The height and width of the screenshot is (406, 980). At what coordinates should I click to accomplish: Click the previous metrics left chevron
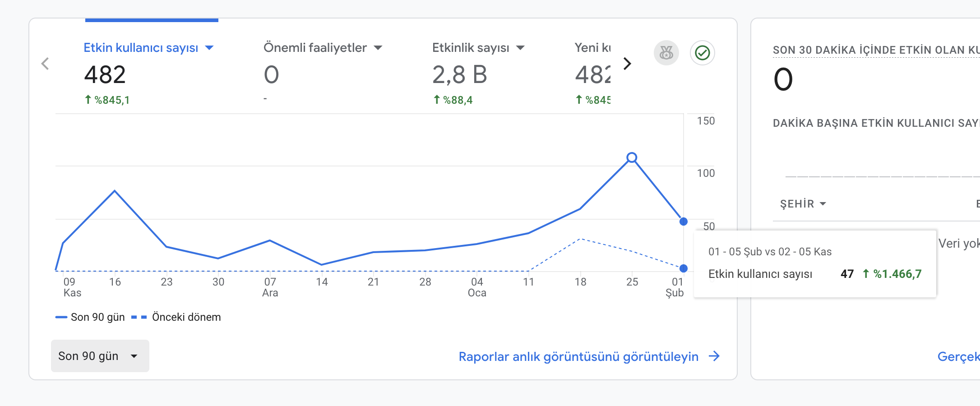pyautogui.click(x=45, y=64)
